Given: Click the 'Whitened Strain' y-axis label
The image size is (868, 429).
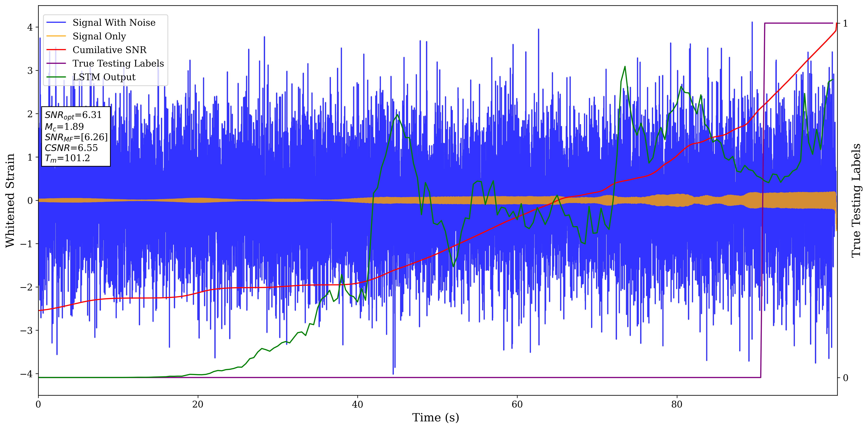Looking at the screenshot, I should pyautogui.click(x=10, y=200).
